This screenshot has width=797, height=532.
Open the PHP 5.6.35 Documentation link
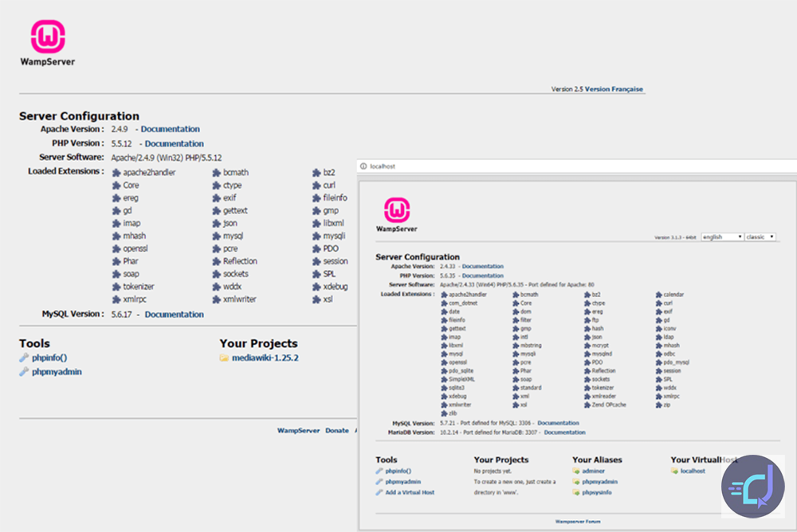483,276
